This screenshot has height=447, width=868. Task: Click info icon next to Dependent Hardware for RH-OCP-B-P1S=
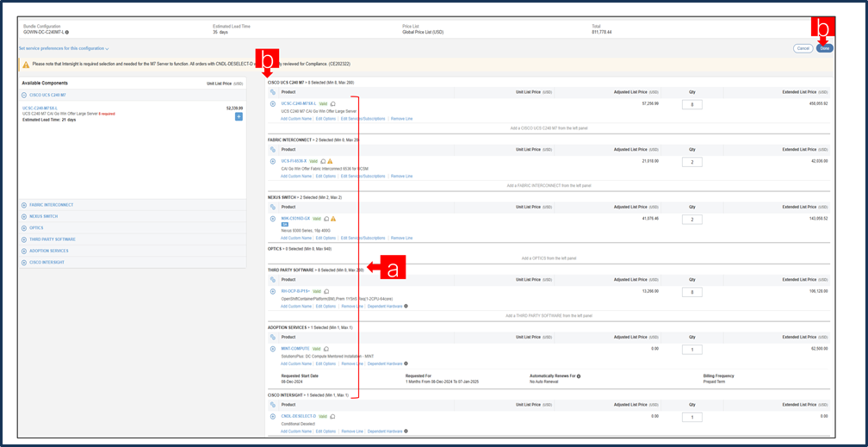[406, 306]
